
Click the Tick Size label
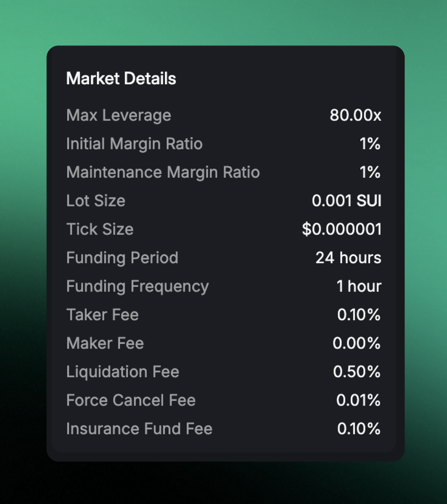tap(100, 229)
